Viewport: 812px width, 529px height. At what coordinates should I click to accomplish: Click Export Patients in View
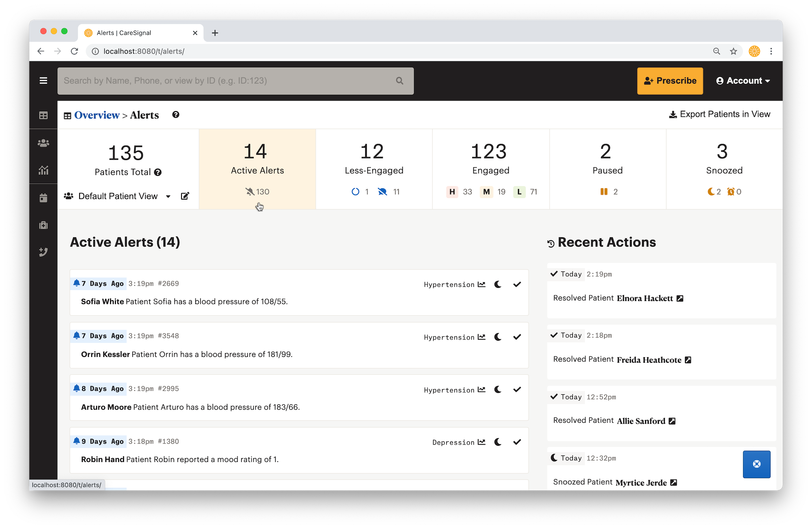(x=719, y=114)
